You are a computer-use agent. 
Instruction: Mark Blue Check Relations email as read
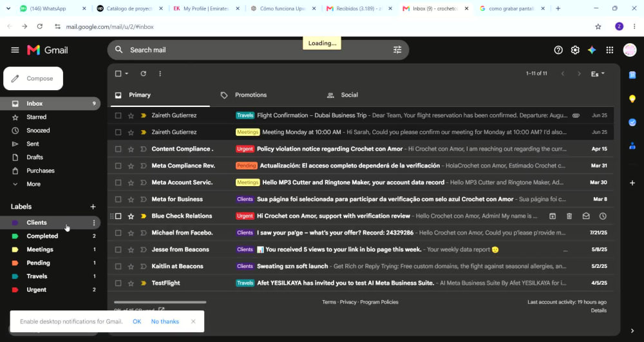coord(586,216)
